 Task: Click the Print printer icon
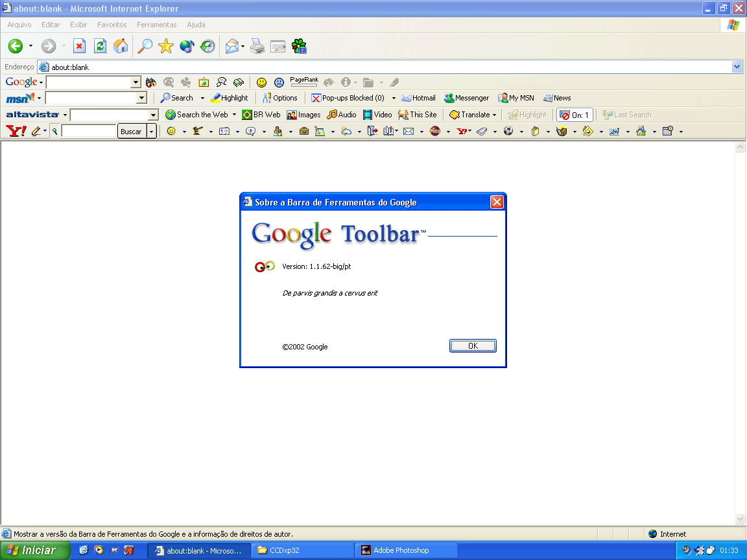257,46
